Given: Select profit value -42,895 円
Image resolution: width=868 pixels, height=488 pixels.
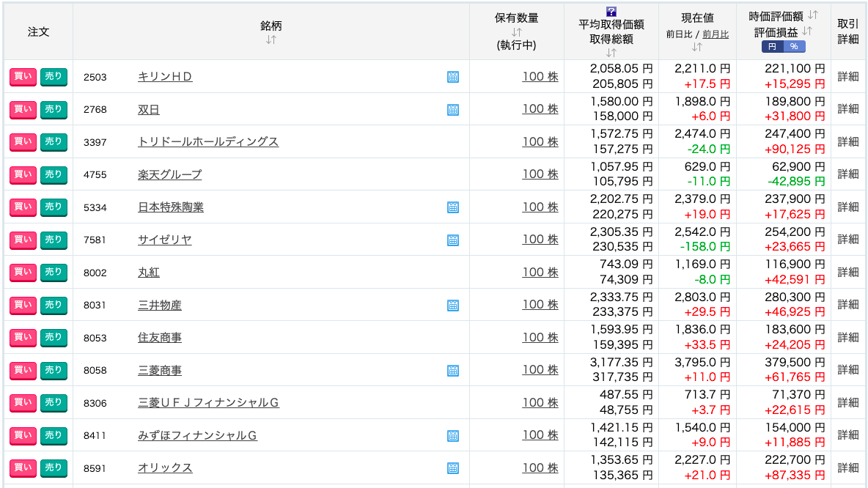Looking at the screenshot, I should (796, 182).
